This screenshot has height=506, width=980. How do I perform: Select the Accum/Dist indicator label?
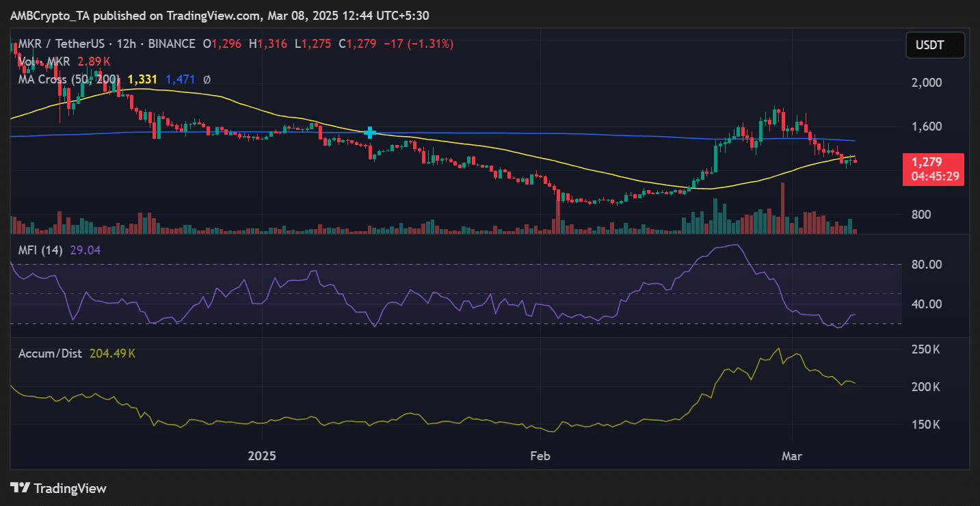click(50, 354)
